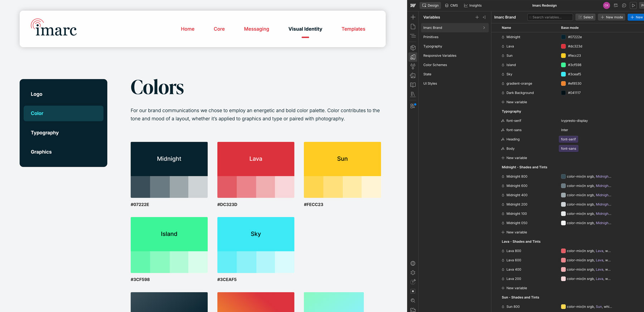This screenshot has width=644, height=312.
Task: Open the Pages panel icon
Action: click(x=413, y=26)
